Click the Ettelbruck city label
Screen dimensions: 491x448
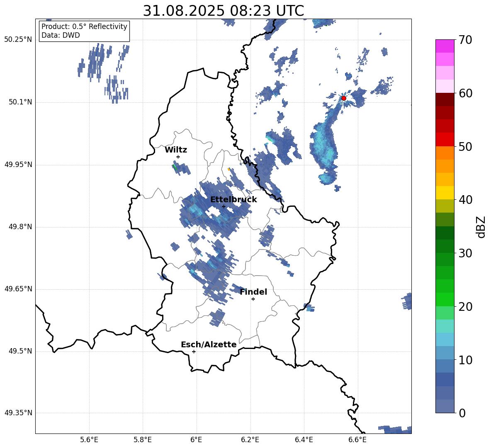233,200
